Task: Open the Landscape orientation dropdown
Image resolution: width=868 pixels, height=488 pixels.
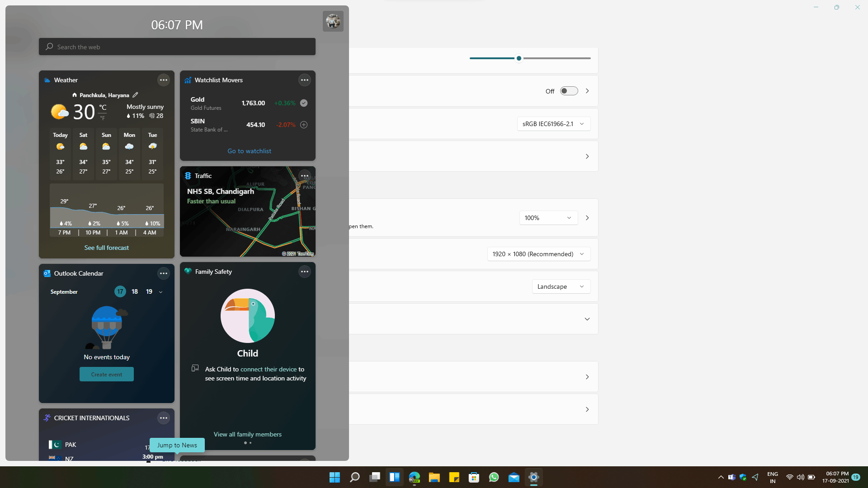Action: (561, 286)
